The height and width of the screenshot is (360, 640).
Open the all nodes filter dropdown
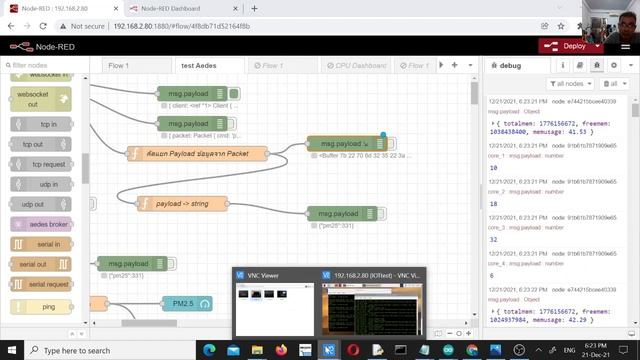tap(570, 84)
